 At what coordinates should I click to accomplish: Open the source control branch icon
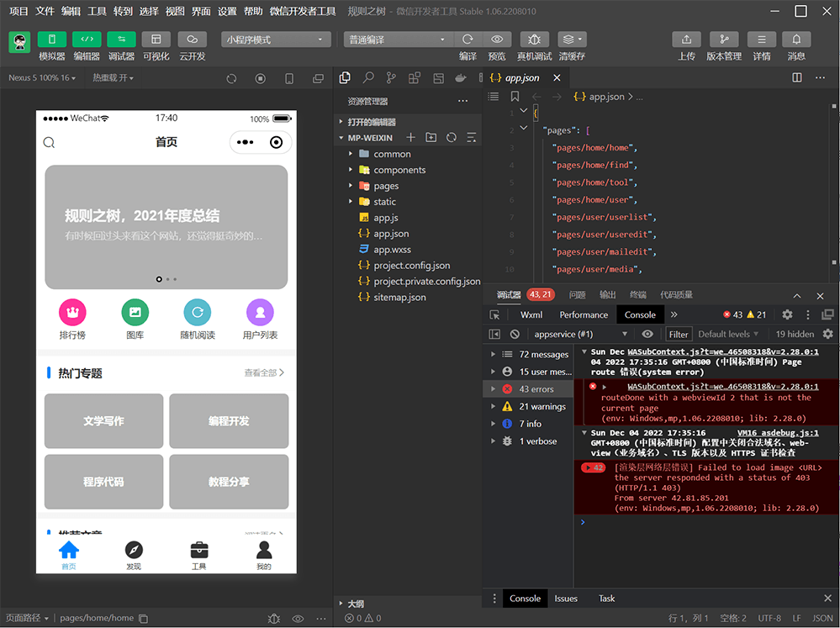pos(391,77)
